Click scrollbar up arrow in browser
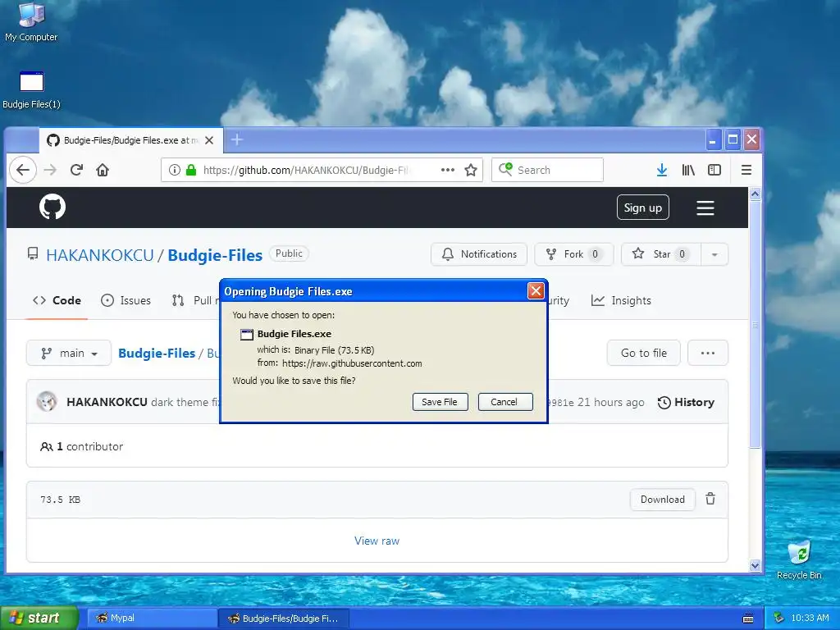840x630 pixels. click(755, 194)
